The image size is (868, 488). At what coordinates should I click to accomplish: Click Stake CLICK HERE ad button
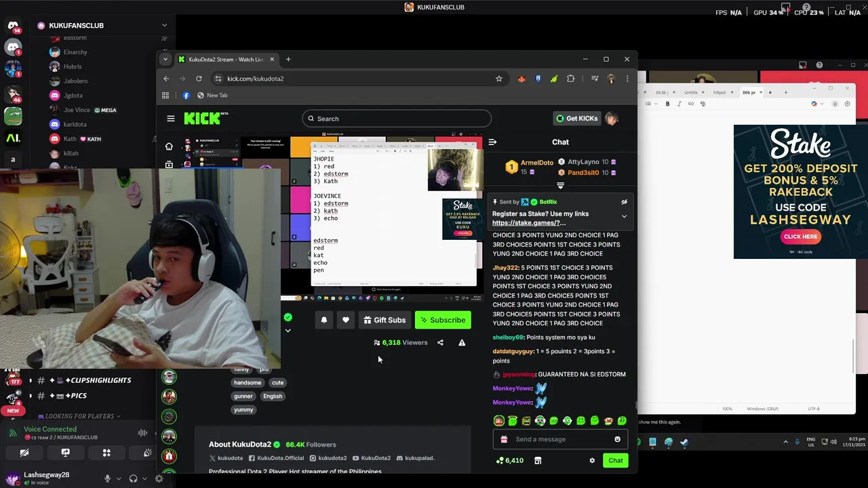click(801, 237)
